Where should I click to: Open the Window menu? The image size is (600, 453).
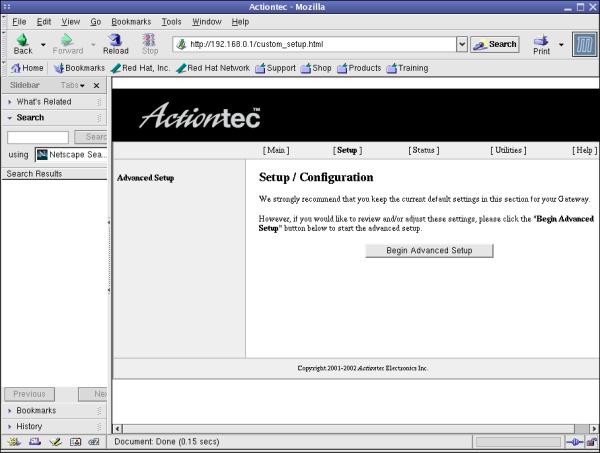pos(207,22)
